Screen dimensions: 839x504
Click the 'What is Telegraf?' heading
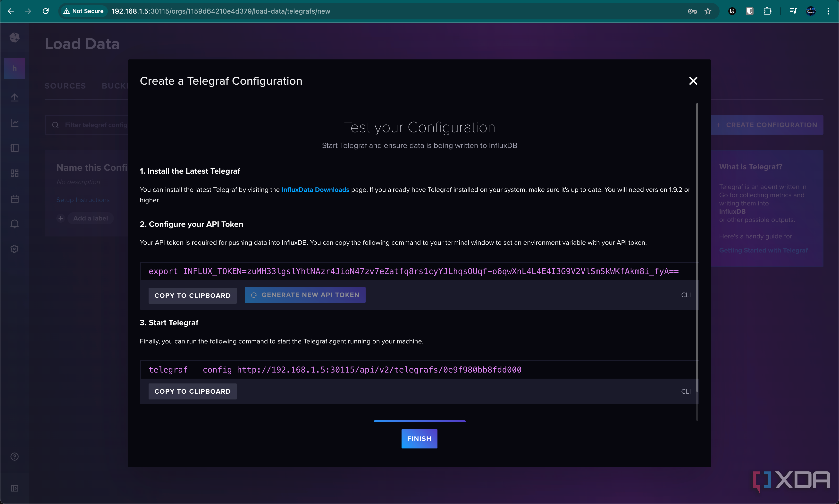[x=751, y=167]
